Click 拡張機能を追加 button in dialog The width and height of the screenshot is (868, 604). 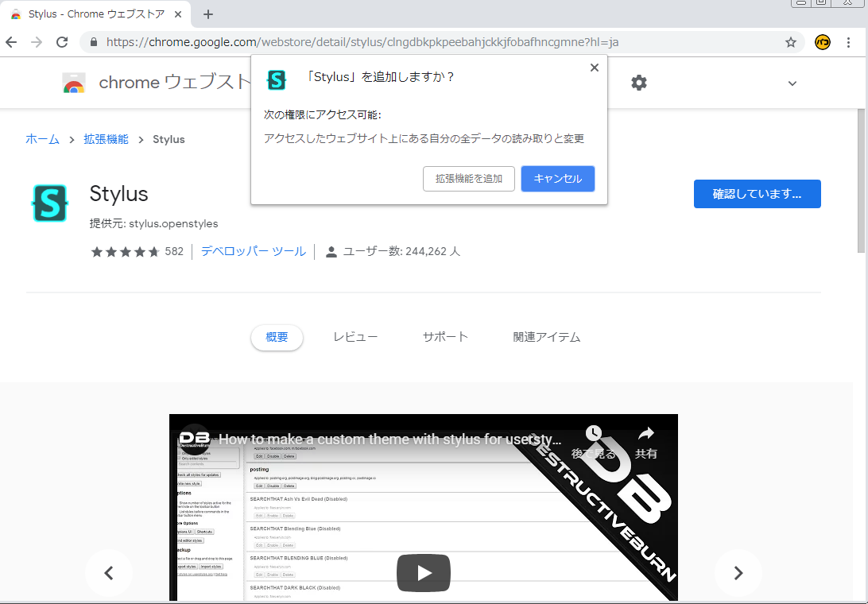[x=469, y=179]
